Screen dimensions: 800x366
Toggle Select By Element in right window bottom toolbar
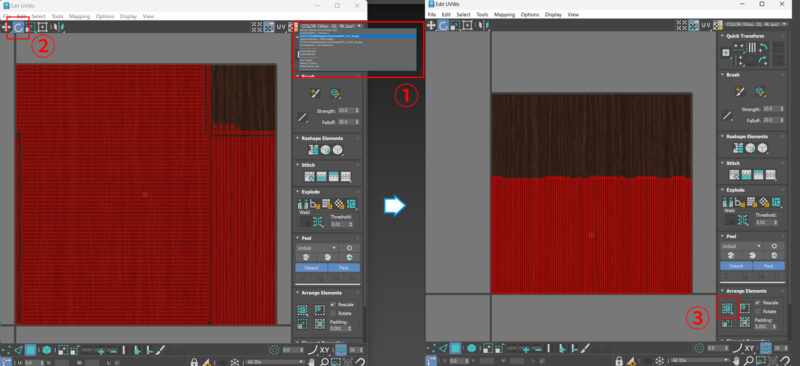coord(471,348)
